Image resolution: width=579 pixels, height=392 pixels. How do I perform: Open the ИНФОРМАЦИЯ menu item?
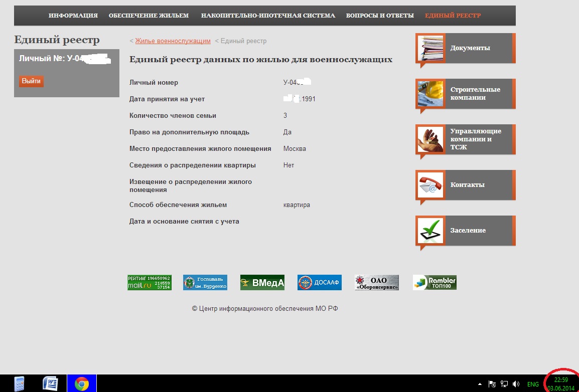pyautogui.click(x=73, y=16)
